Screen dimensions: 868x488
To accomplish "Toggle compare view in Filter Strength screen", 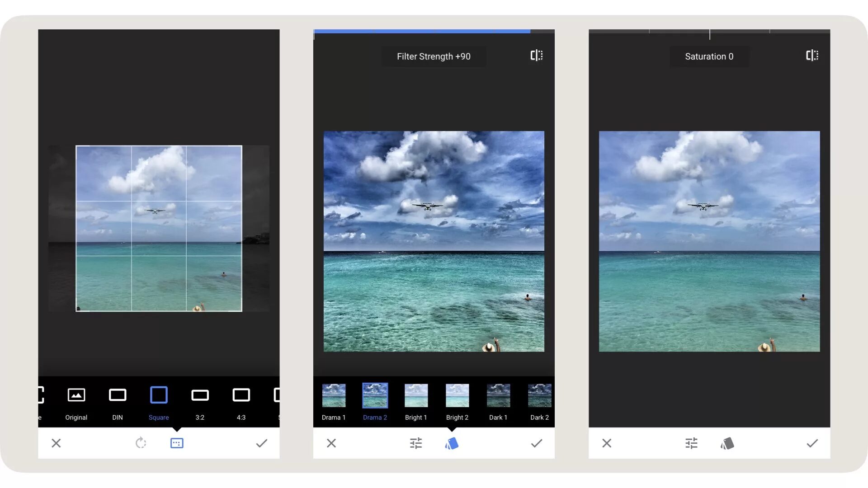I will click(536, 56).
